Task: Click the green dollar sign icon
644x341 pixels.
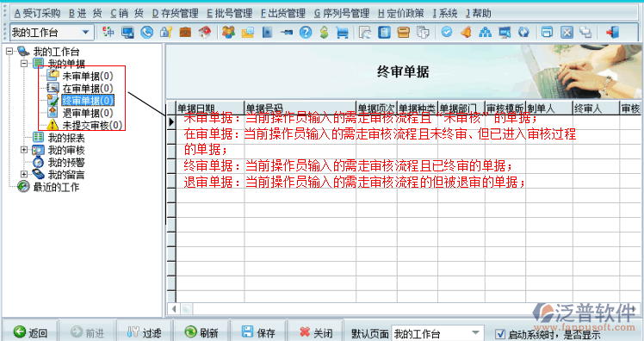Action: pyautogui.click(x=324, y=32)
